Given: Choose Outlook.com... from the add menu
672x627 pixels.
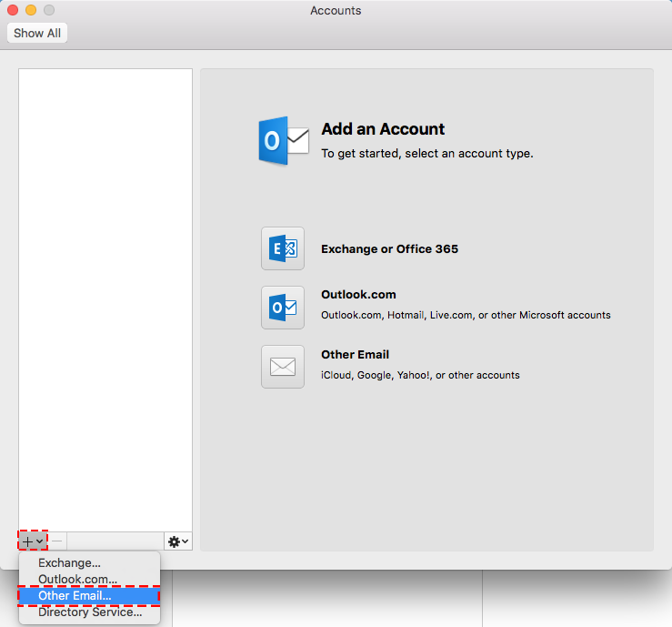Looking at the screenshot, I should [90, 579].
